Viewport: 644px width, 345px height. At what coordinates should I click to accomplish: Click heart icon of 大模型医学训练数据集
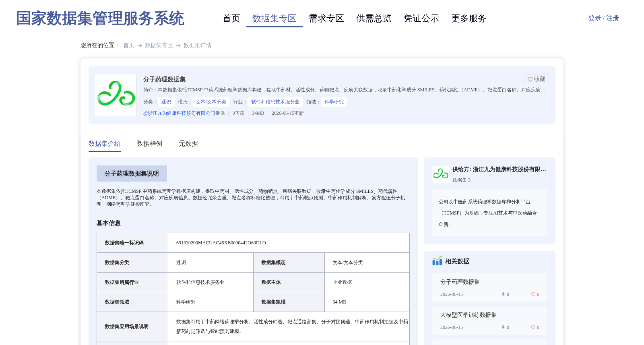(x=533, y=327)
